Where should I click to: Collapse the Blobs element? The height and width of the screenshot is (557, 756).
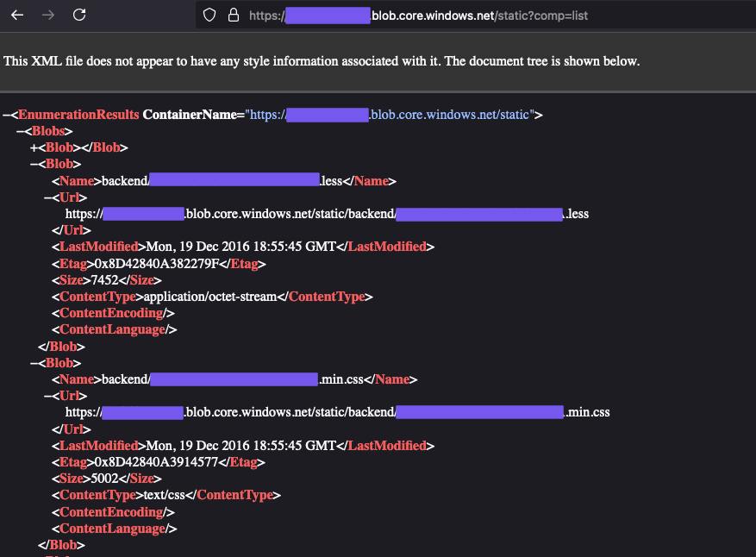tap(19, 130)
